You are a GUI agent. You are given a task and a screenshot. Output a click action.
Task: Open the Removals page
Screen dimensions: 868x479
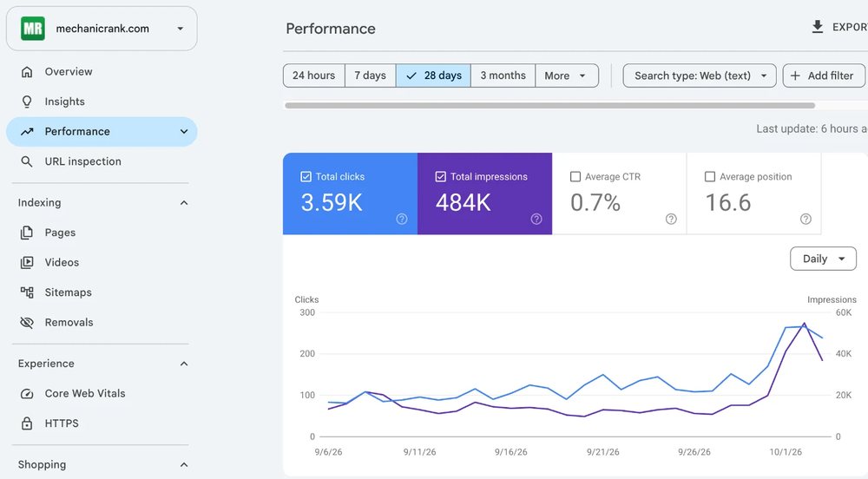click(x=102, y=323)
